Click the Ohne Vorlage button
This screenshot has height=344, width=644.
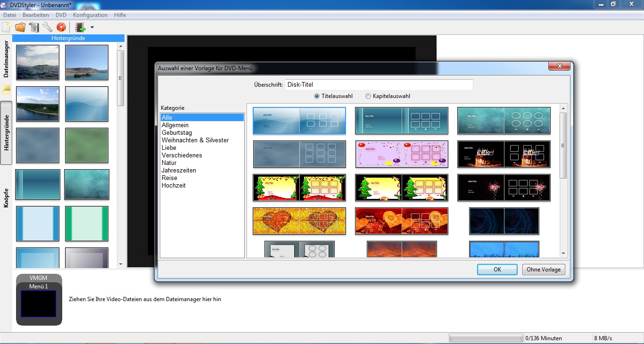click(x=544, y=270)
